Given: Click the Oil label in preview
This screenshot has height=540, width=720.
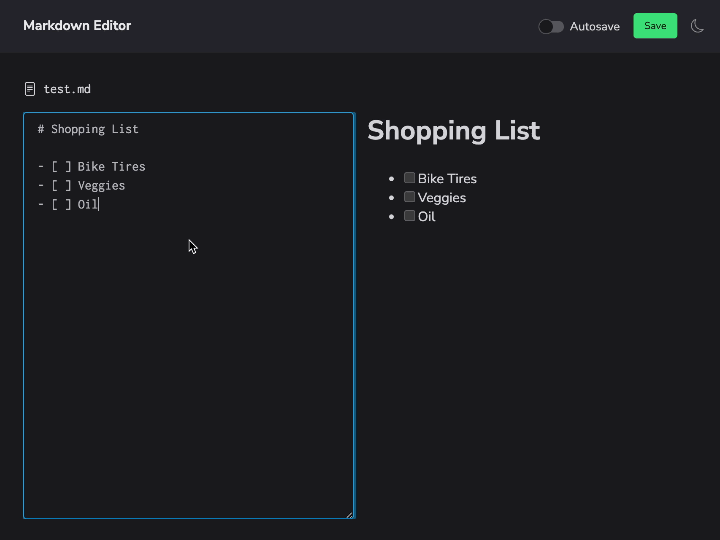Looking at the screenshot, I should [x=427, y=217].
